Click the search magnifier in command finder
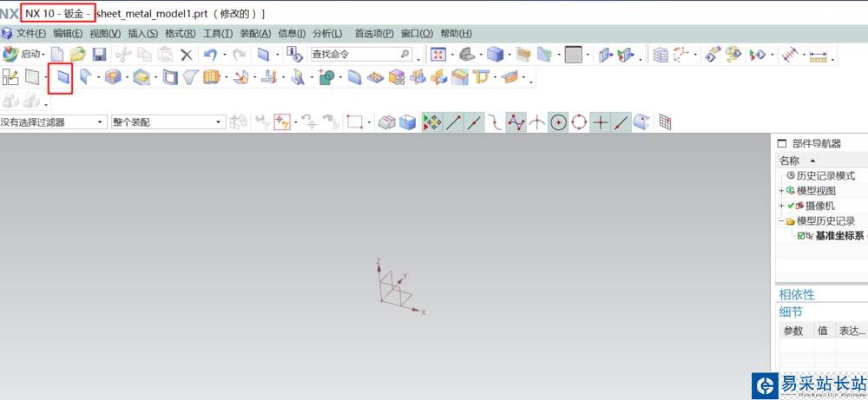Viewport: 868px width, 400px height. (x=405, y=54)
